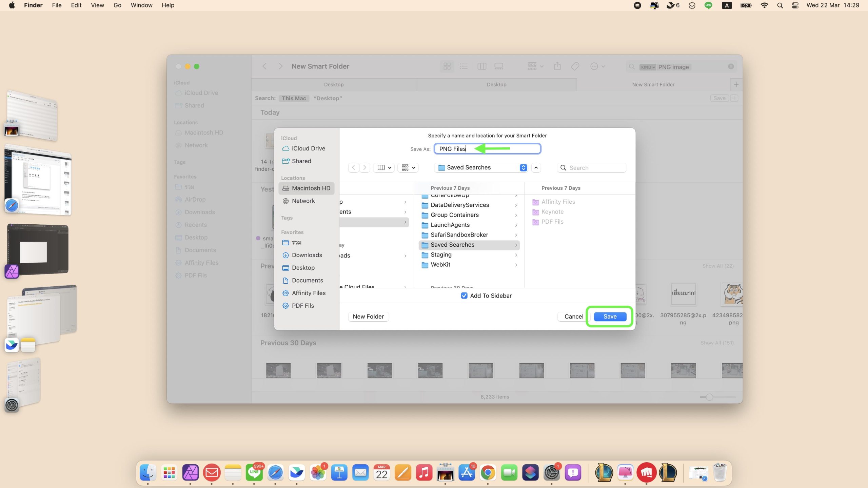Viewport: 868px width, 488px height.
Task: Open Safari from the Dock
Action: tap(275, 473)
